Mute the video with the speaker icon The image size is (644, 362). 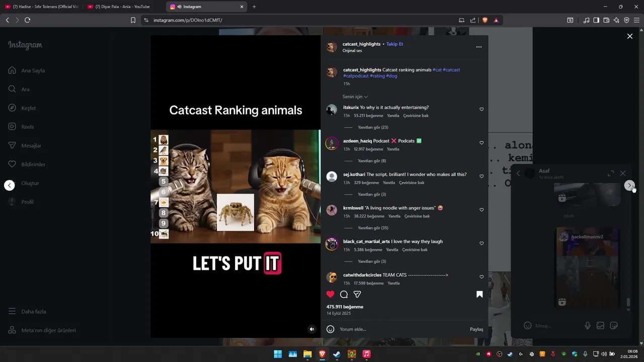[312, 329]
